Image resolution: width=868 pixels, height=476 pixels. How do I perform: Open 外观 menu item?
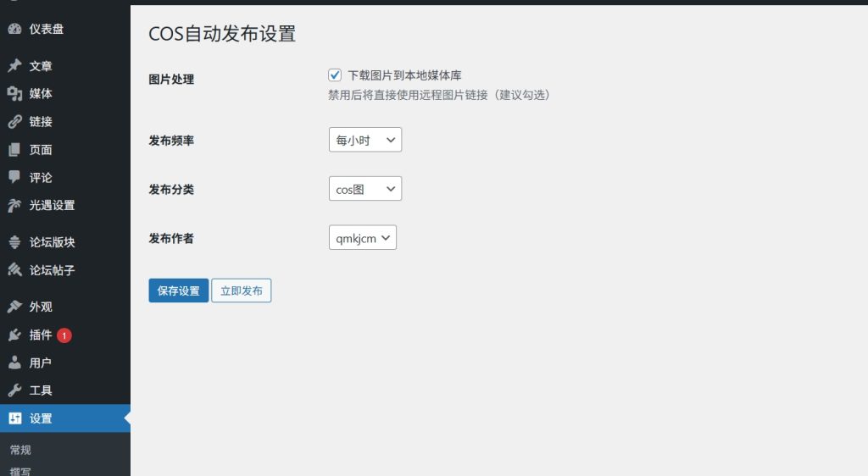click(x=64, y=307)
